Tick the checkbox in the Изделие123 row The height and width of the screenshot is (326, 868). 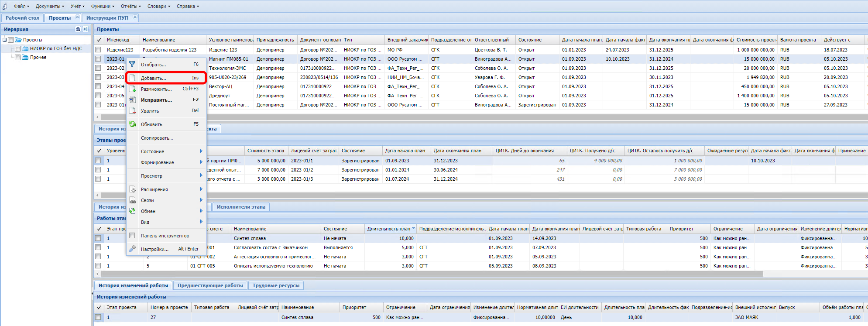tap(98, 50)
